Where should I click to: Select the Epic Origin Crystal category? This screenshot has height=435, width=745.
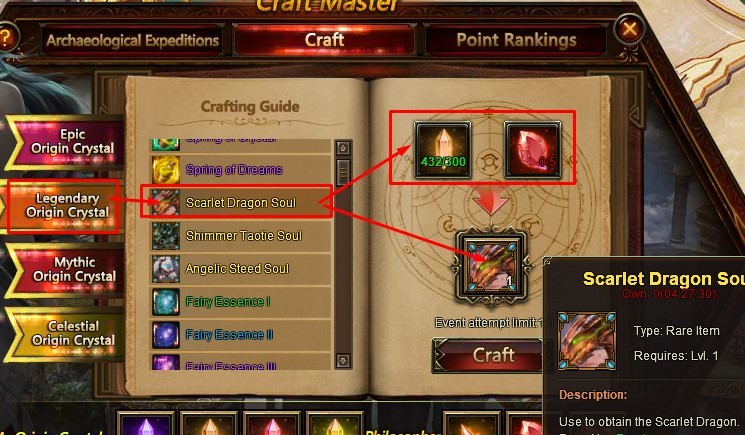pyautogui.click(x=67, y=142)
